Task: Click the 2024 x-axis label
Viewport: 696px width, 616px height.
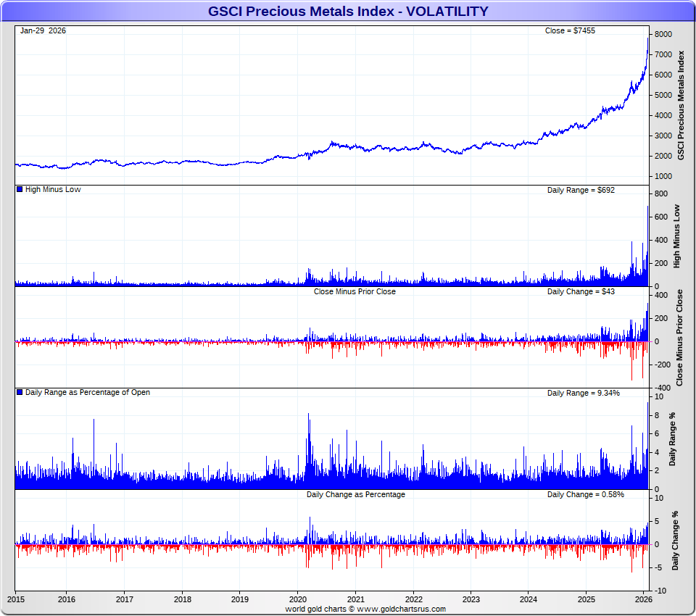Action: coord(529,599)
